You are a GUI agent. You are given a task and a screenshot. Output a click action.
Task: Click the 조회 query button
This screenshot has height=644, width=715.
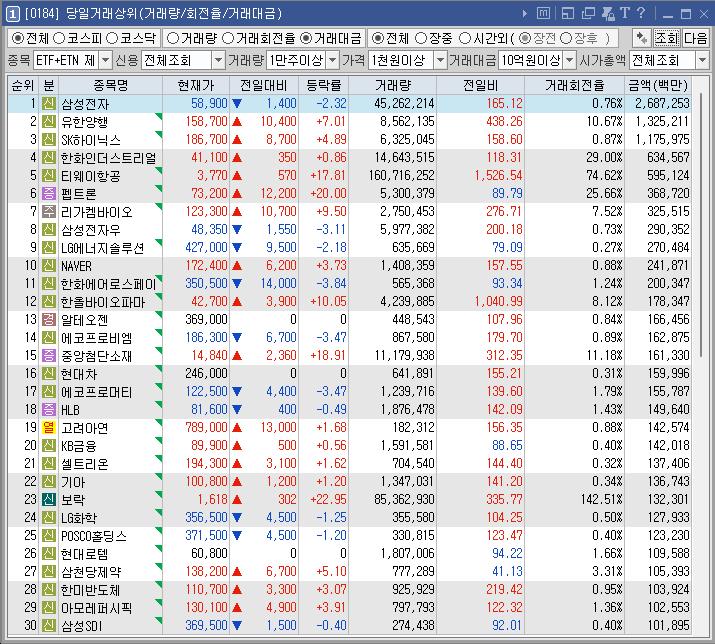[666, 38]
